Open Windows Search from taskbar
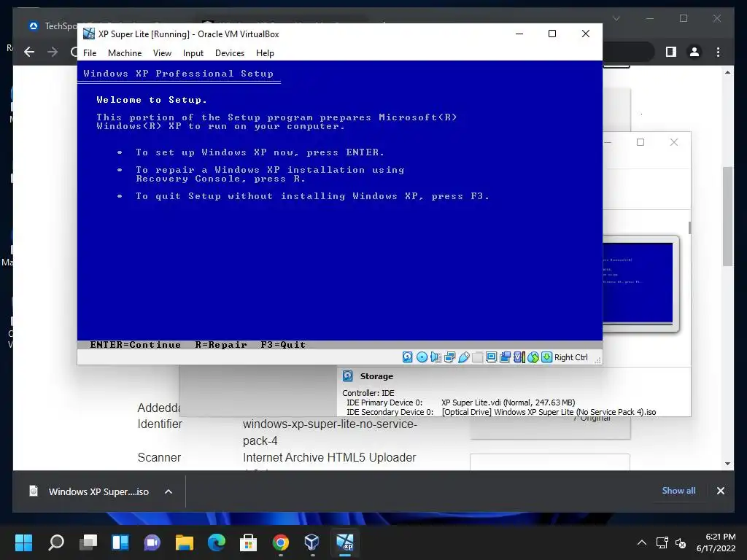The width and height of the screenshot is (747, 560). tap(56, 542)
